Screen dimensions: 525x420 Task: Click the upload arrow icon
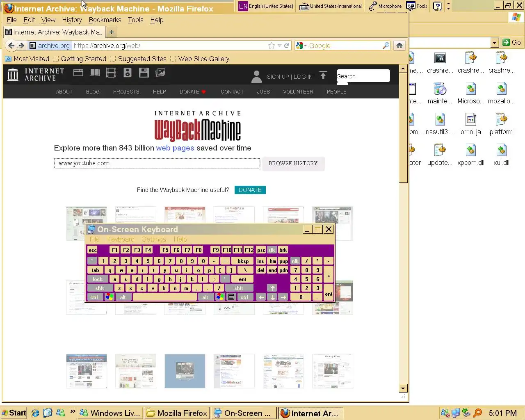point(323,75)
